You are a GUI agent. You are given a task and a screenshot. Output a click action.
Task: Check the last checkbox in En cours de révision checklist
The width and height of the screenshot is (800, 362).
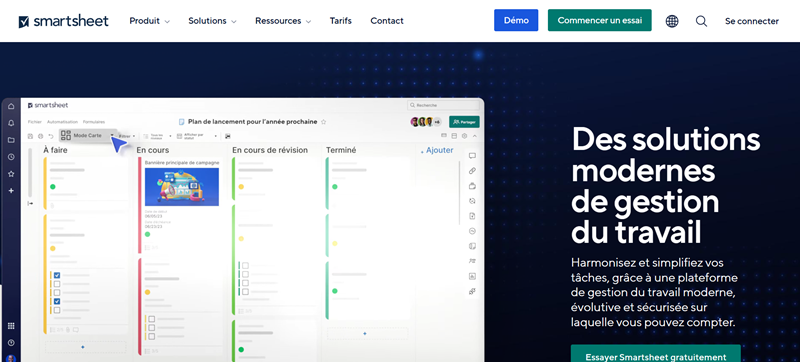245,292
